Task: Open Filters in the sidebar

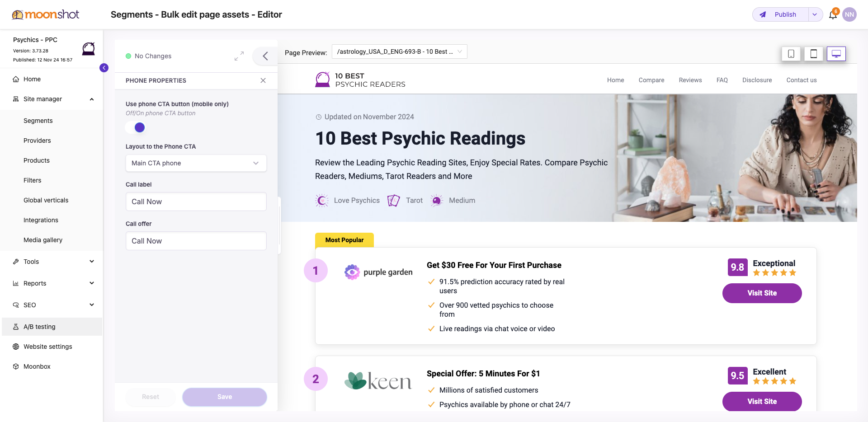Action: pos(33,180)
